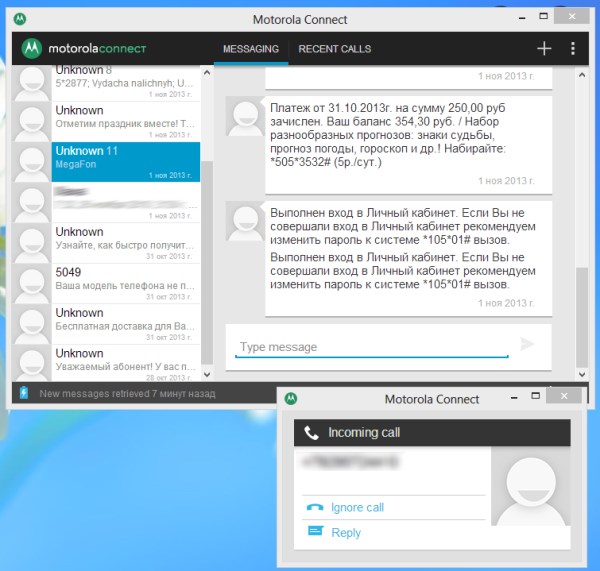
Task: Click avatar next to the payment message
Action: coord(245,116)
